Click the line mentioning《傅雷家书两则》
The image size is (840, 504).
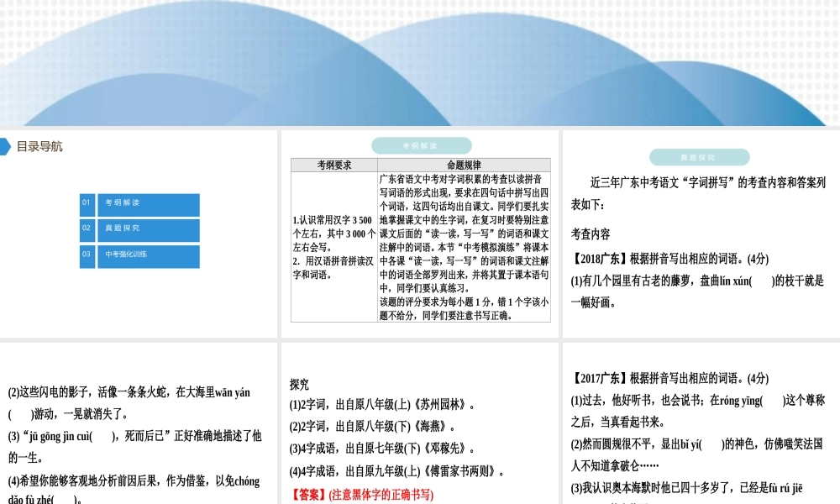coord(396,471)
